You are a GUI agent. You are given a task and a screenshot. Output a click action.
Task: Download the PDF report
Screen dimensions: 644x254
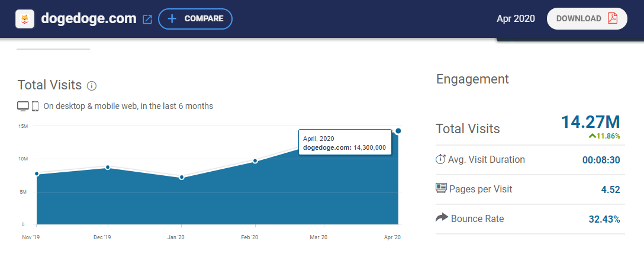click(x=587, y=18)
